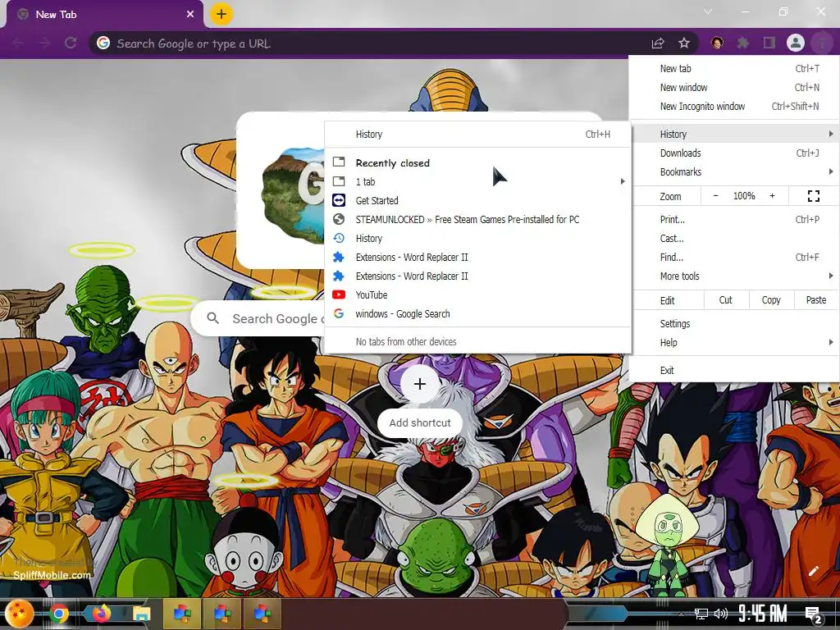Reopen the YouTube closed tab
This screenshot has width=840, height=630.
point(478,294)
